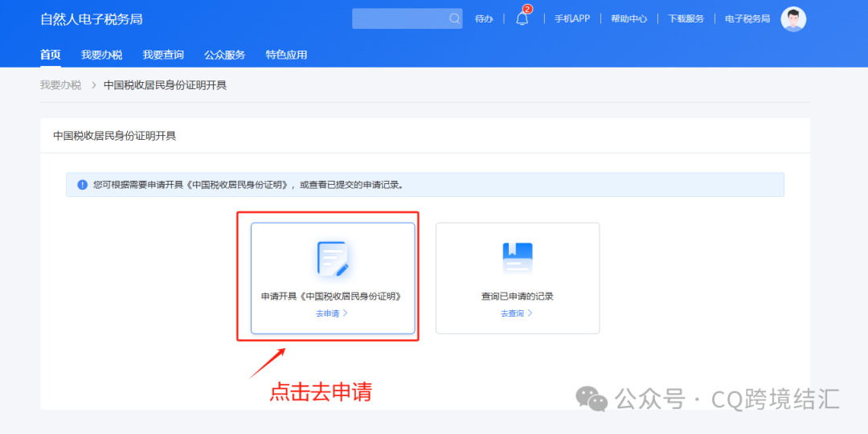Open the 下载服务 link

(686, 18)
